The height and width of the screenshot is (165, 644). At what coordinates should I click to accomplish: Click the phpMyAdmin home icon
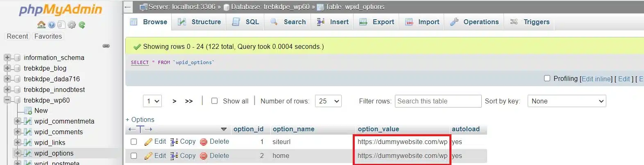[x=41, y=25]
